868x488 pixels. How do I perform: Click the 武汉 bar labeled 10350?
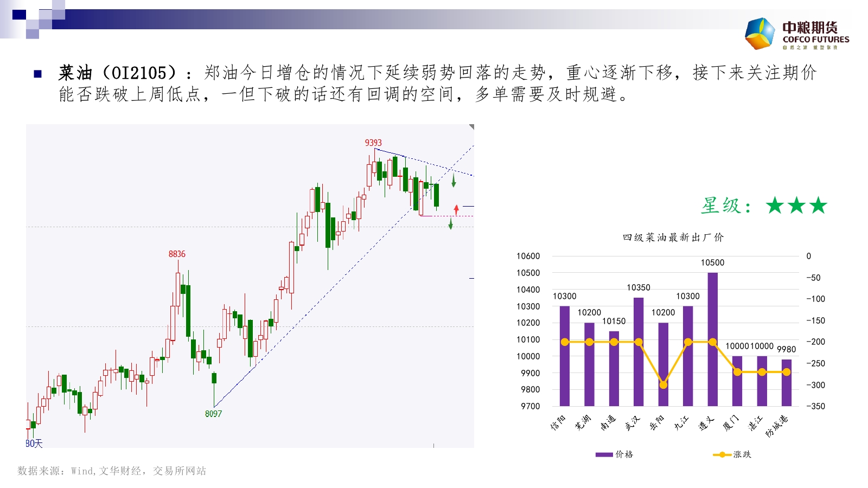(639, 351)
